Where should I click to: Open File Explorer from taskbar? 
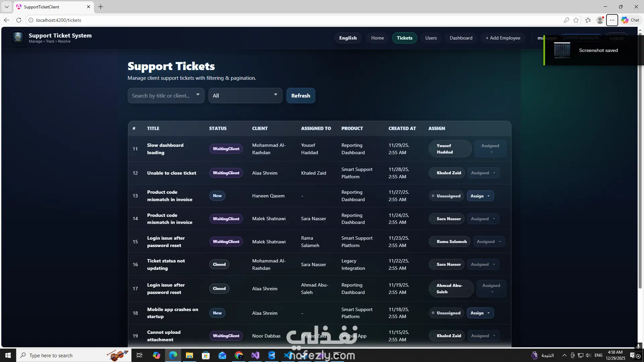[x=190, y=355]
